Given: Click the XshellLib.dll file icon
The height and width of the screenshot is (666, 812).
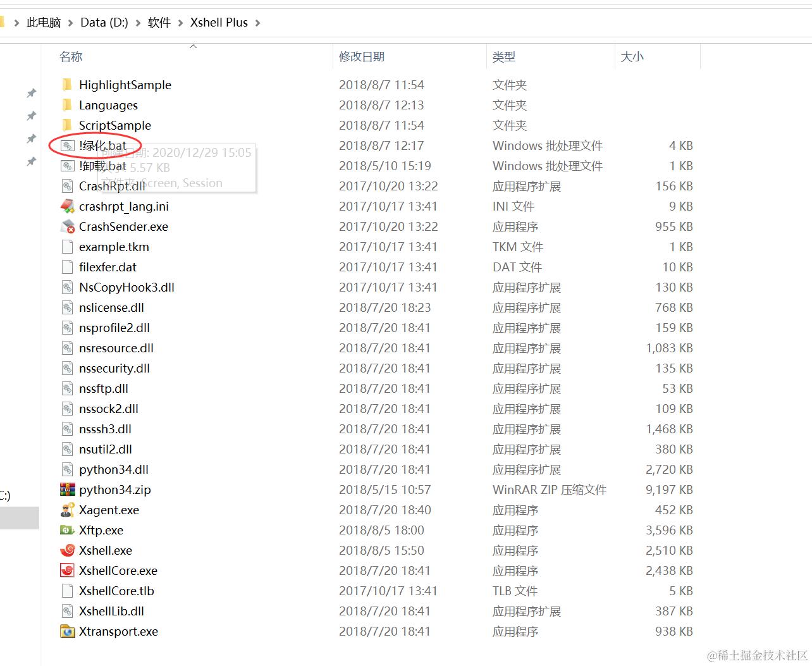Looking at the screenshot, I should pos(67,611).
